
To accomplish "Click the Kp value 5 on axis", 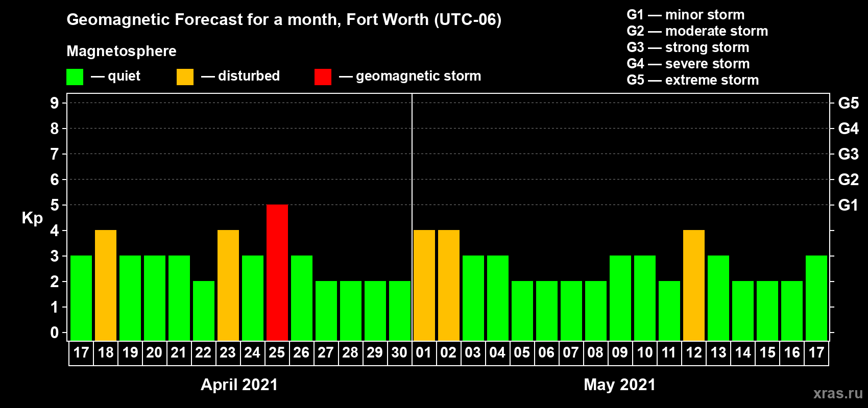I will tap(55, 205).
